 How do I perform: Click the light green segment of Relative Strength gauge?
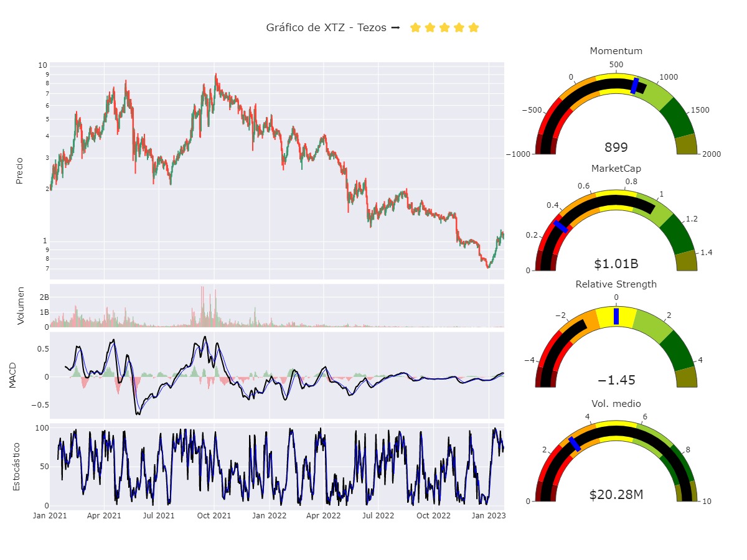point(652,328)
